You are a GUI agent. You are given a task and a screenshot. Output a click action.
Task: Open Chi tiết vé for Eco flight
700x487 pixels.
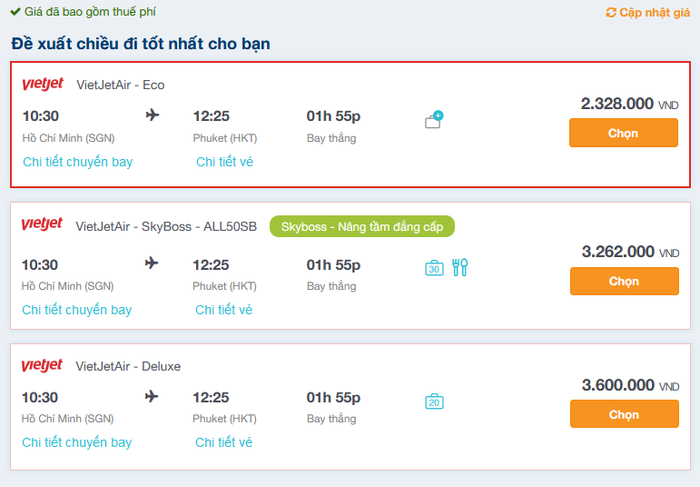pos(225,162)
